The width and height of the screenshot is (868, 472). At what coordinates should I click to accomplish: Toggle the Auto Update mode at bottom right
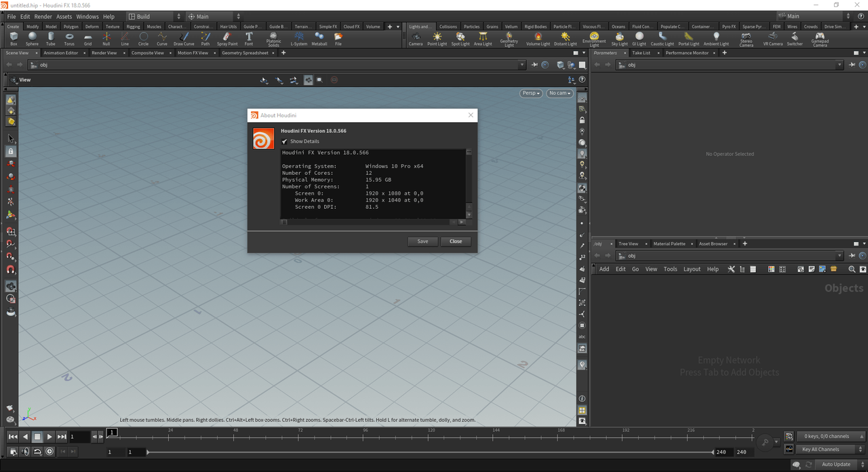(x=835, y=465)
